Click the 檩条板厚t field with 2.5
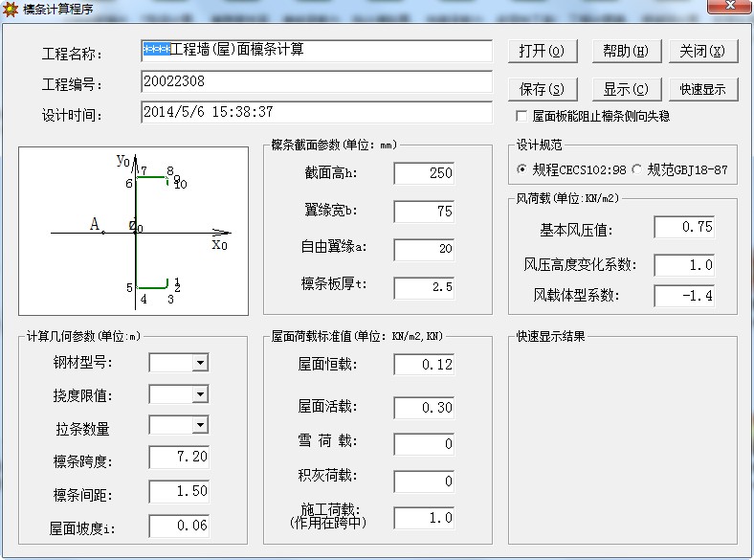The height and width of the screenshot is (560, 754). point(424,287)
